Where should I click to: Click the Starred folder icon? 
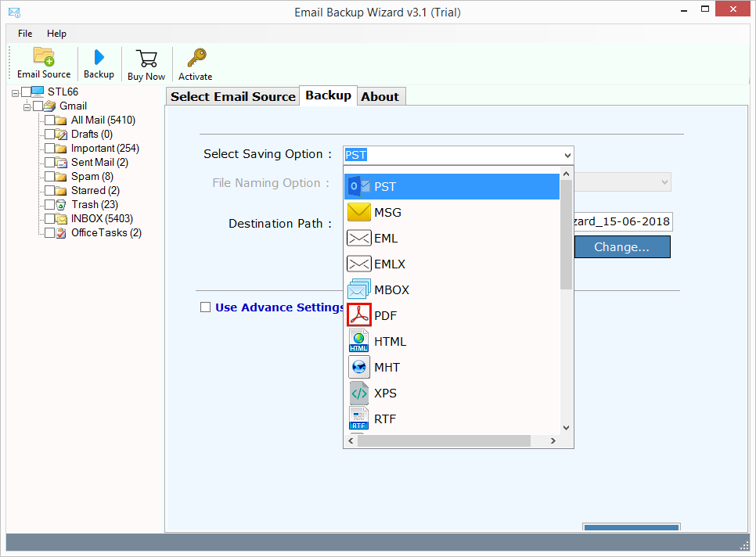tap(61, 190)
